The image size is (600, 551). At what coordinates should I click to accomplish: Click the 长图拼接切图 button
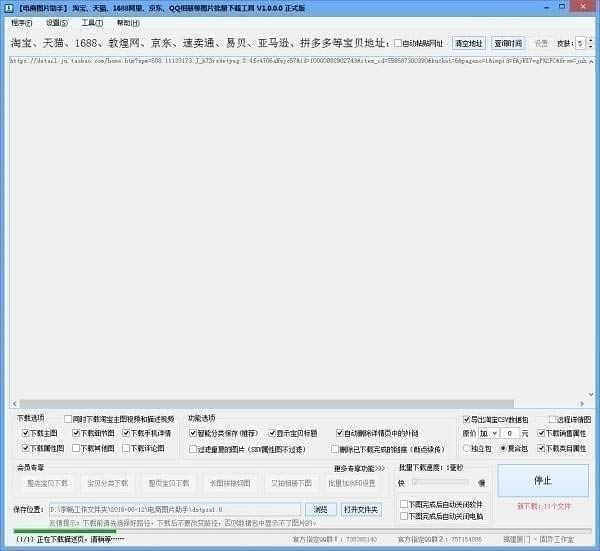click(230, 483)
